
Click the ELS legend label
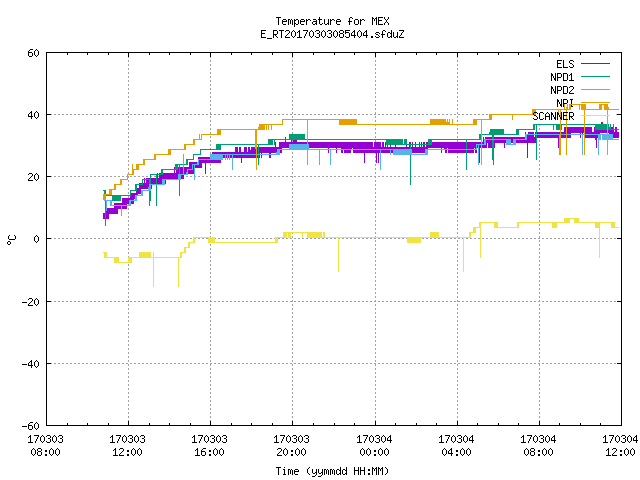point(565,64)
